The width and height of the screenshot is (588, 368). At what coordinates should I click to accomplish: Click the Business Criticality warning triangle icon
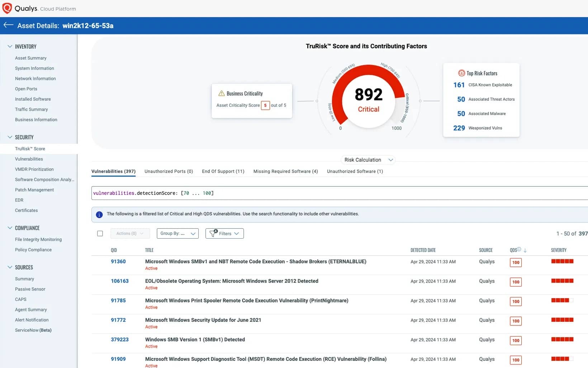(221, 94)
